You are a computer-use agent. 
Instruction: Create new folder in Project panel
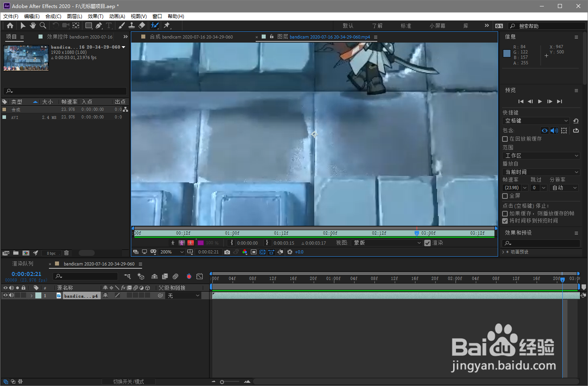[x=16, y=253]
